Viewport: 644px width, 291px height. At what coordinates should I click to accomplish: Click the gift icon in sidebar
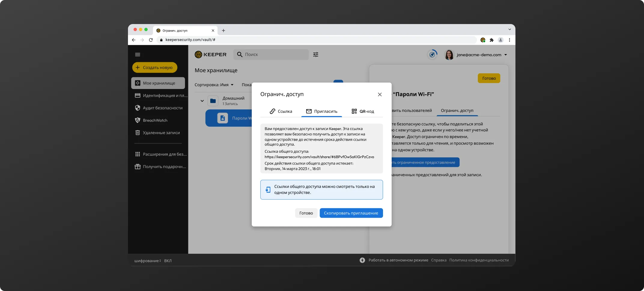138,167
